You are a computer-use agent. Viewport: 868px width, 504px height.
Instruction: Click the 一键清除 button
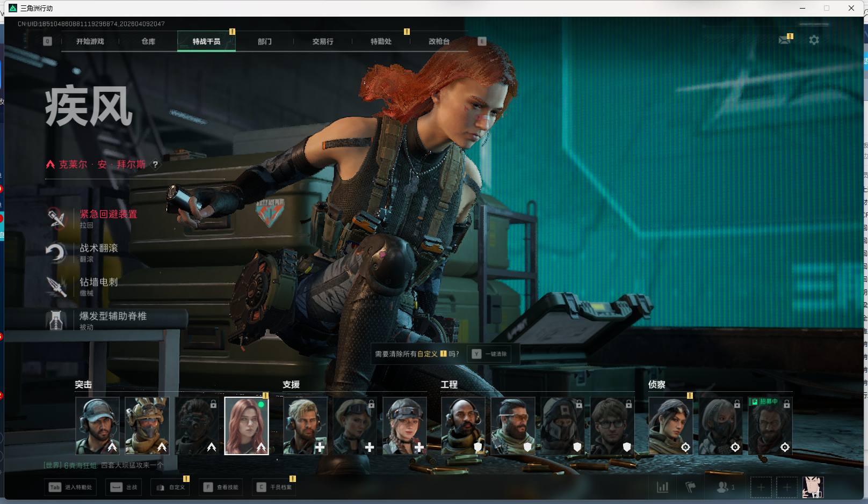(489, 354)
